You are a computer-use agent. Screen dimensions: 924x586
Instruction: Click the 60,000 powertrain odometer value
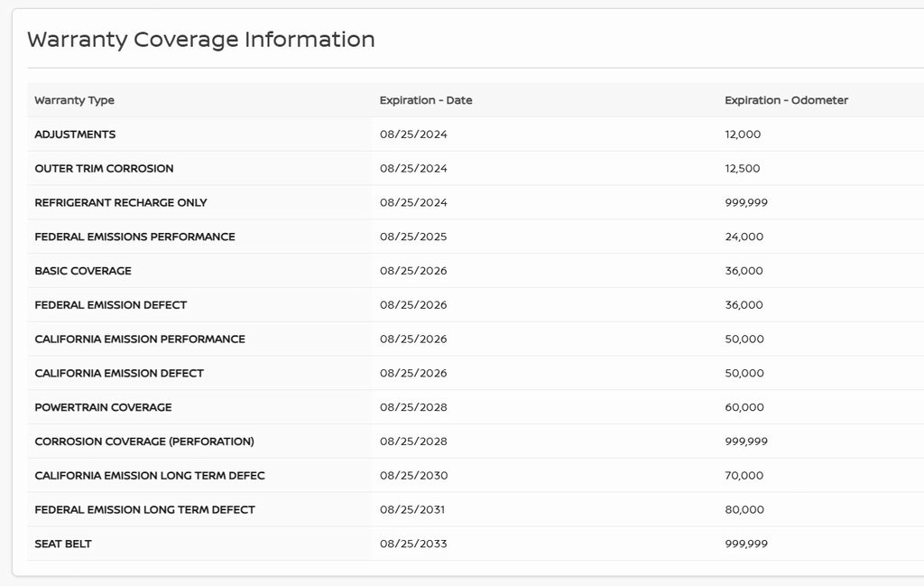coord(744,407)
